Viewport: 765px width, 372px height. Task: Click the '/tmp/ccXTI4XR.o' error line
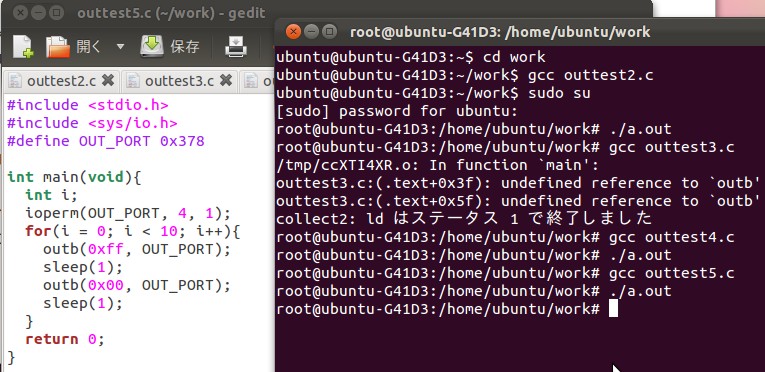point(438,165)
